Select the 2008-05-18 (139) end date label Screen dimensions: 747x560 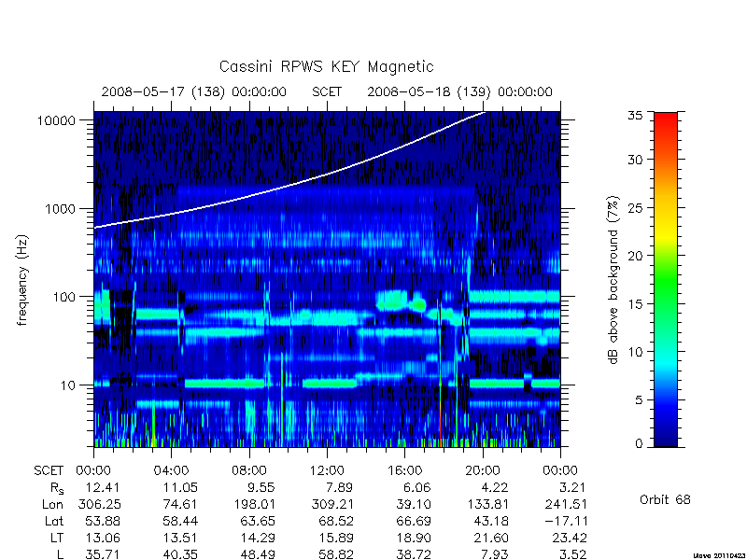tap(459, 91)
